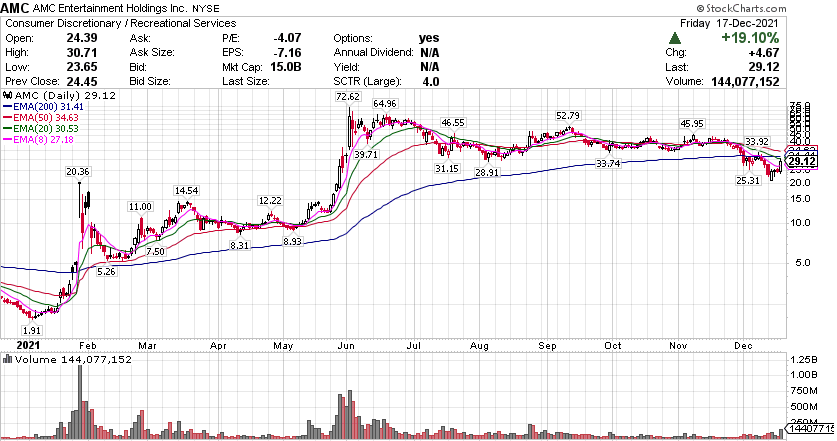The height and width of the screenshot is (441, 837).
Task: Click the Low value 23.65
Action: [x=82, y=67]
